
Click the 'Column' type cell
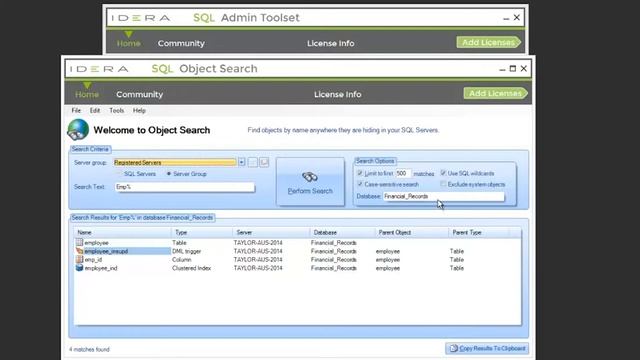click(182, 260)
